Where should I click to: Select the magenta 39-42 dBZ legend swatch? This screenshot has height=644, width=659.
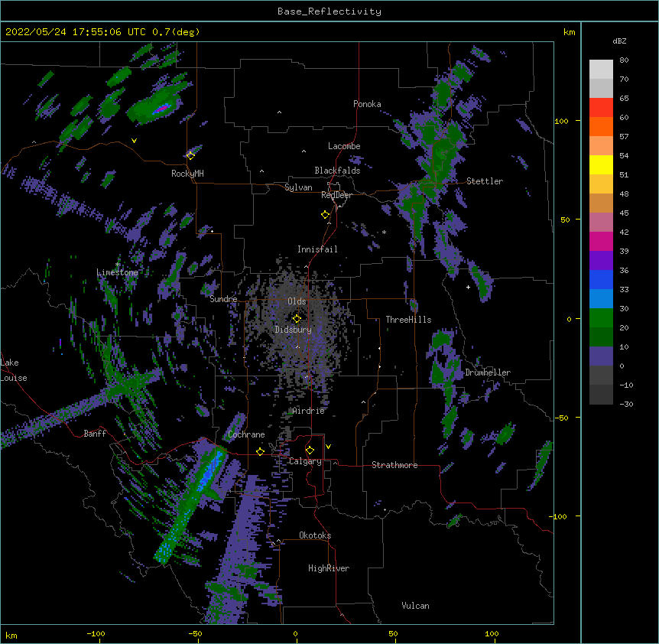pyautogui.click(x=601, y=241)
